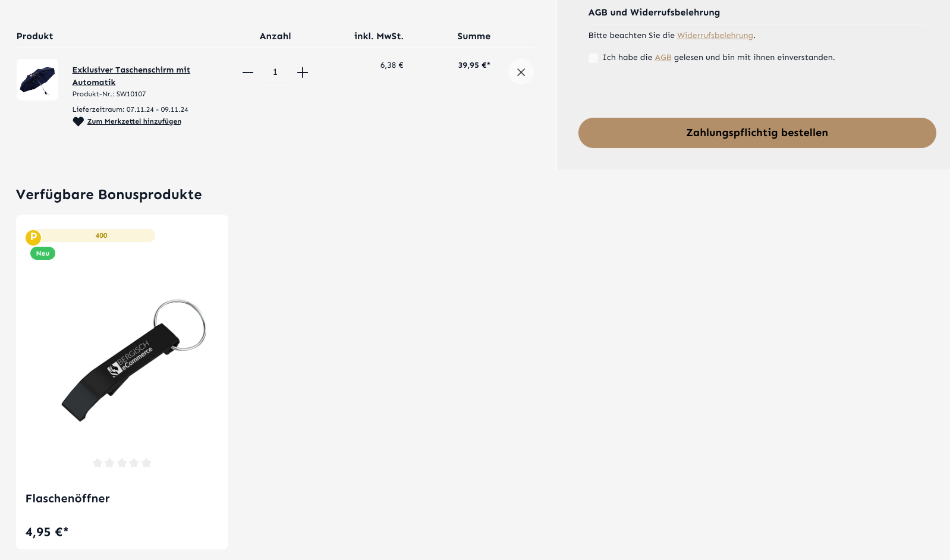Increase umbrella quantity with plus icon
950x560 pixels.
[x=303, y=73]
